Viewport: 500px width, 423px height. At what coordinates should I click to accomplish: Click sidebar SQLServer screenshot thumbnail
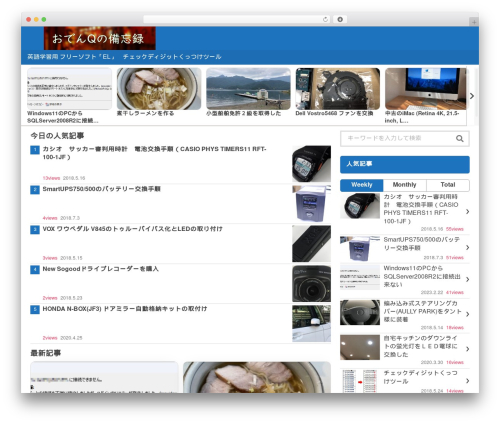click(360, 277)
